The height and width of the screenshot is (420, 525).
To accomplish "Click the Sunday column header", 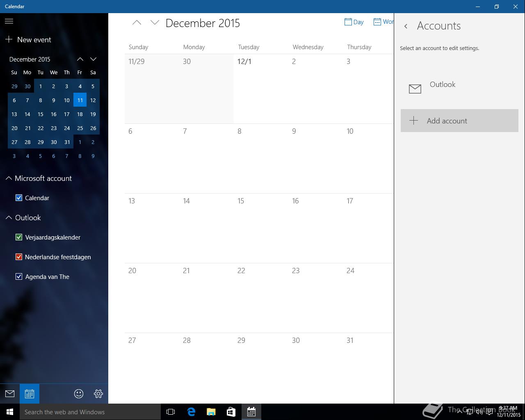I will [138, 47].
